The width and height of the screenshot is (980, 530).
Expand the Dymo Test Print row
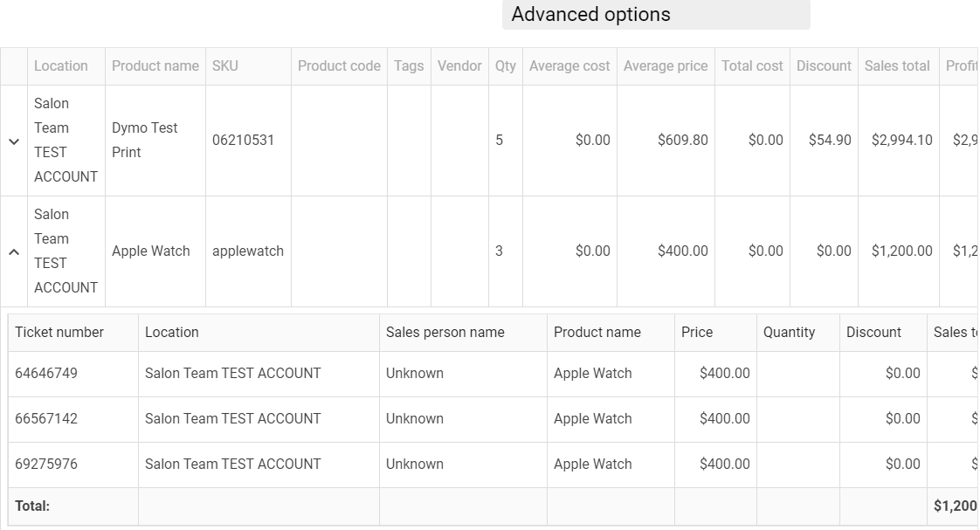(14, 141)
